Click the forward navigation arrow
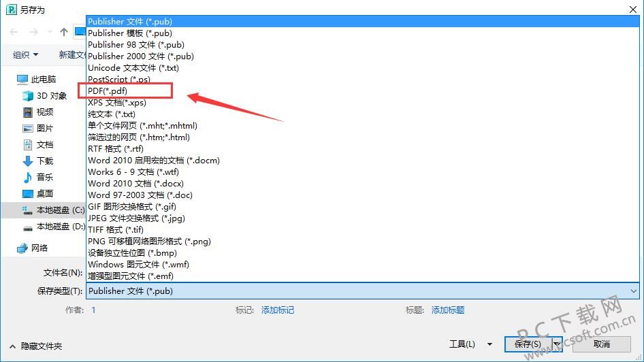 click(34, 32)
